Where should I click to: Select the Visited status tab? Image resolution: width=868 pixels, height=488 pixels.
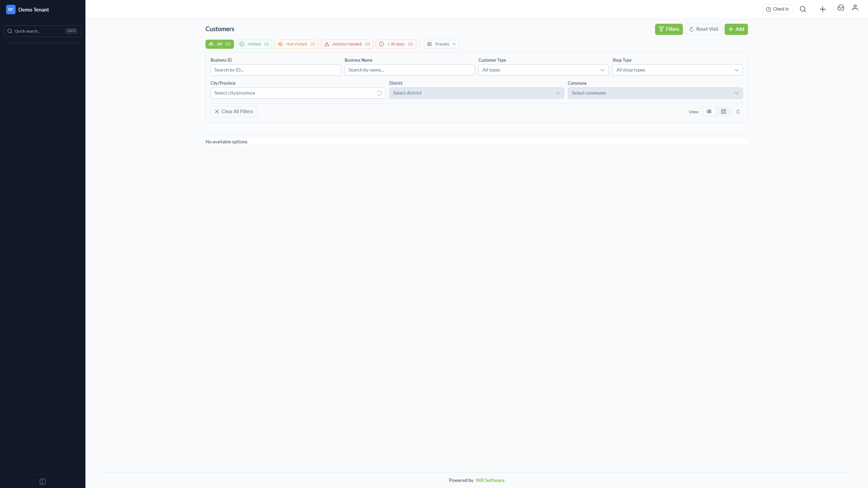(x=254, y=44)
